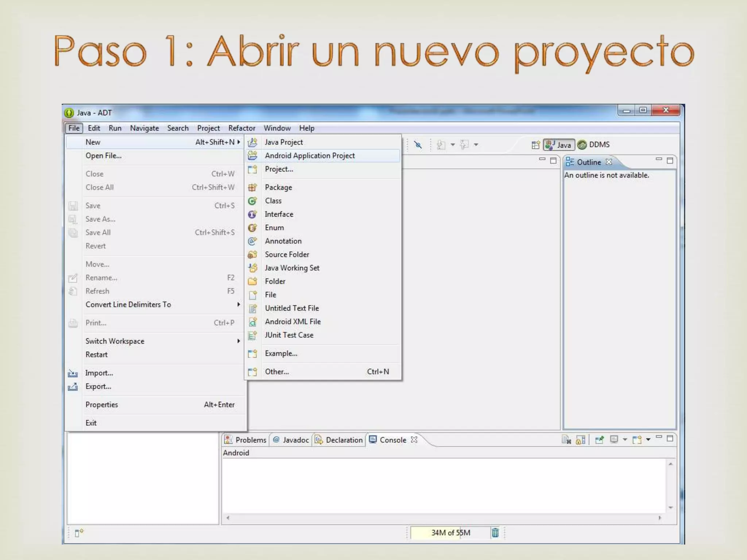Open the Declaration tab
The height and width of the screenshot is (560, 747).
[x=339, y=440]
